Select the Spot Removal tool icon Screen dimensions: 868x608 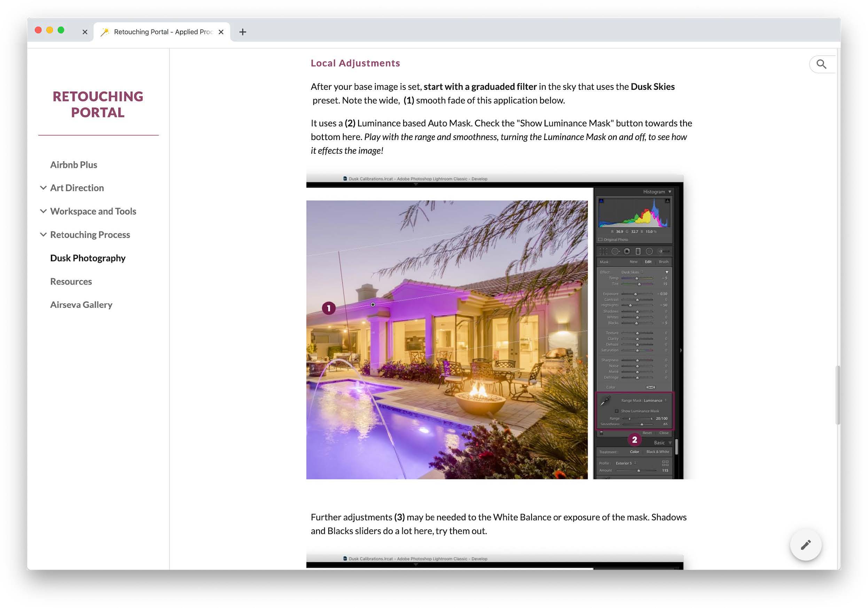[615, 251]
